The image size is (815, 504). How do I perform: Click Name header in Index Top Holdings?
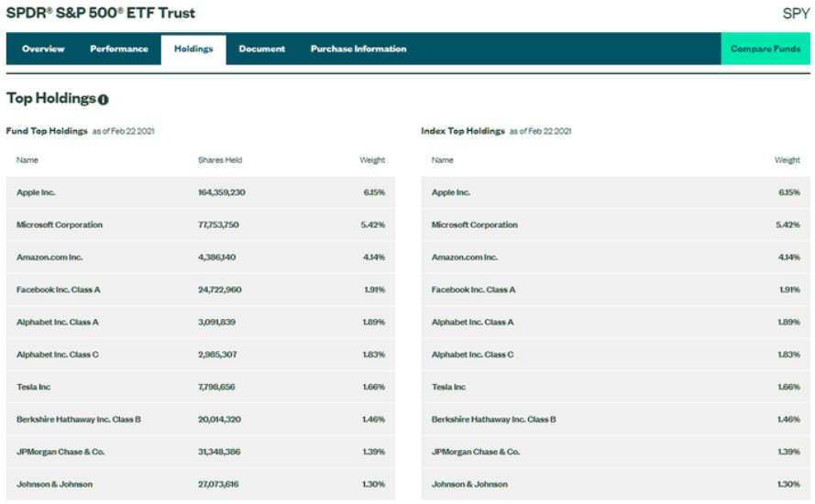coord(442,160)
